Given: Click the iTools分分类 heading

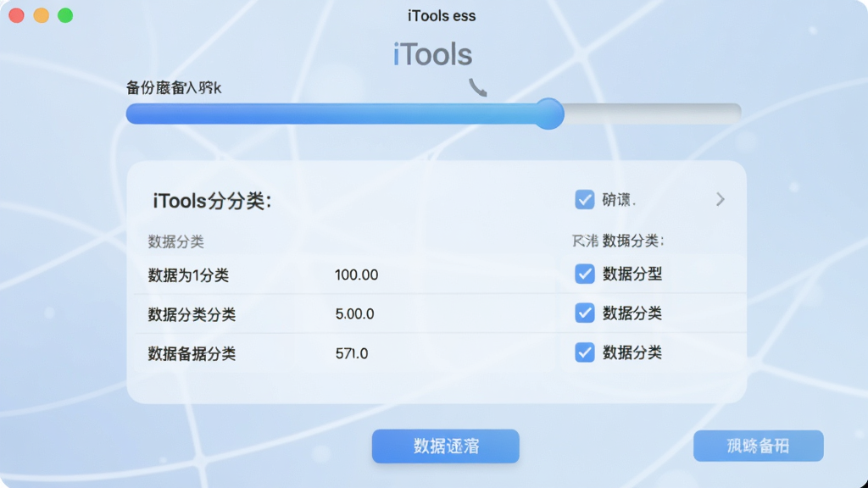Looking at the screenshot, I should point(213,201).
